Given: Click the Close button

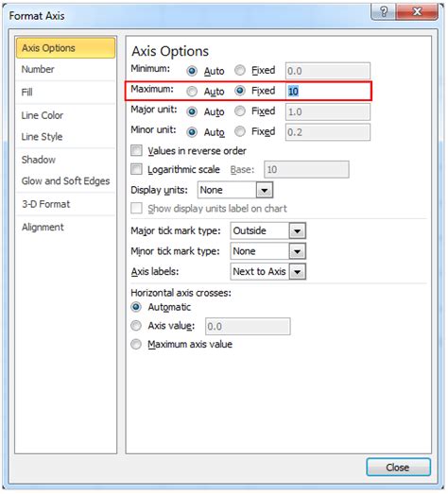Looking at the screenshot, I should pos(398,468).
